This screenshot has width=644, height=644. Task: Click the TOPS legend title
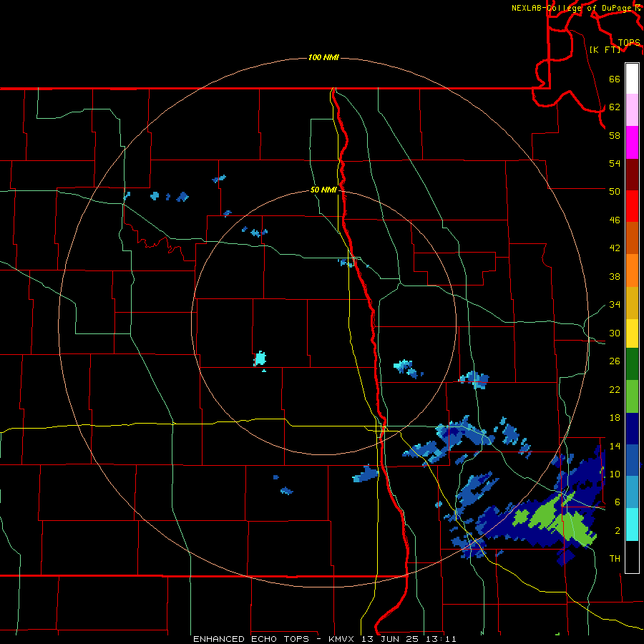coord(629,42)
